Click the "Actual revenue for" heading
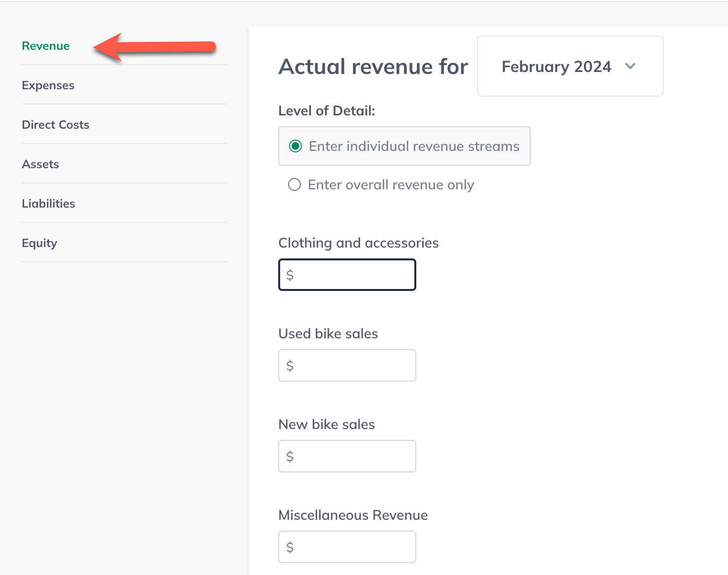 point(373,66)
